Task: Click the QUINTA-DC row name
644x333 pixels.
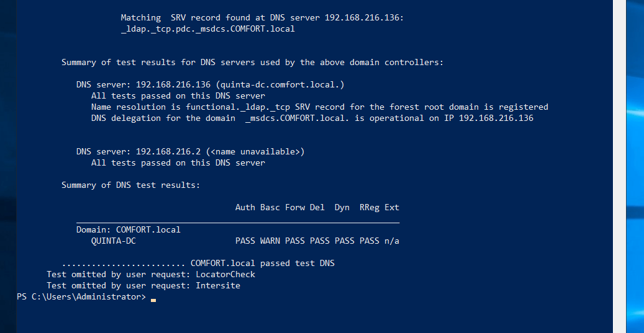Action: click(113, 241)
